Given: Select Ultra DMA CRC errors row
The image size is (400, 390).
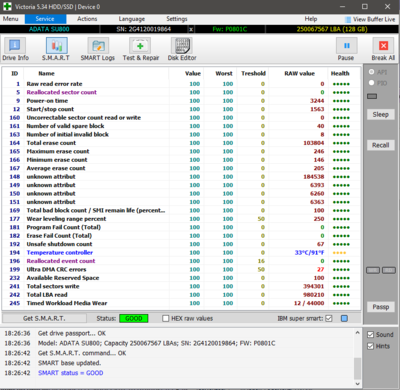Looking at the screenshot, I should pyautogui.click(x=181, y=269).
